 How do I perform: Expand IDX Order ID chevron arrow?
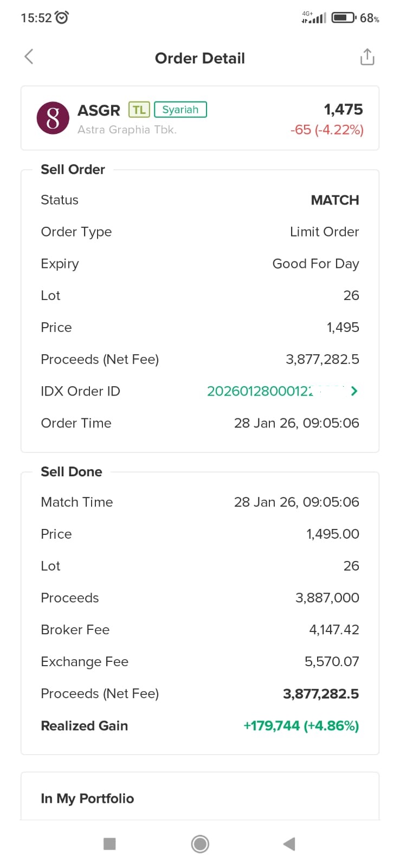coord(354,391)
